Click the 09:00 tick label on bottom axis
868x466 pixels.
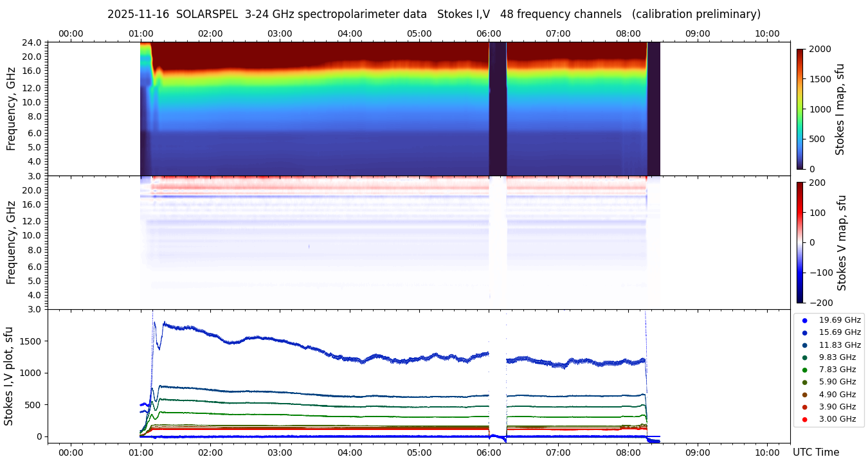[x=698, y=453]
